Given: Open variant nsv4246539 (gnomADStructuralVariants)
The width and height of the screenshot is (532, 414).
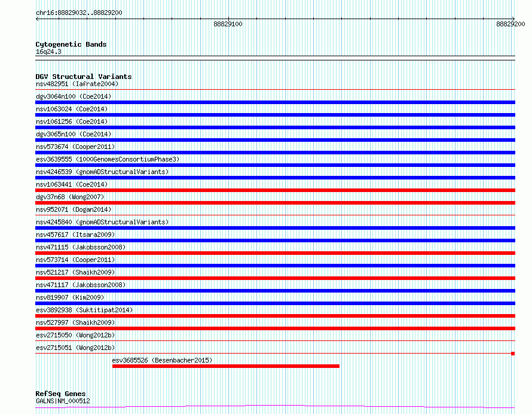Looking at the screenshot, I should coord(102,172).
